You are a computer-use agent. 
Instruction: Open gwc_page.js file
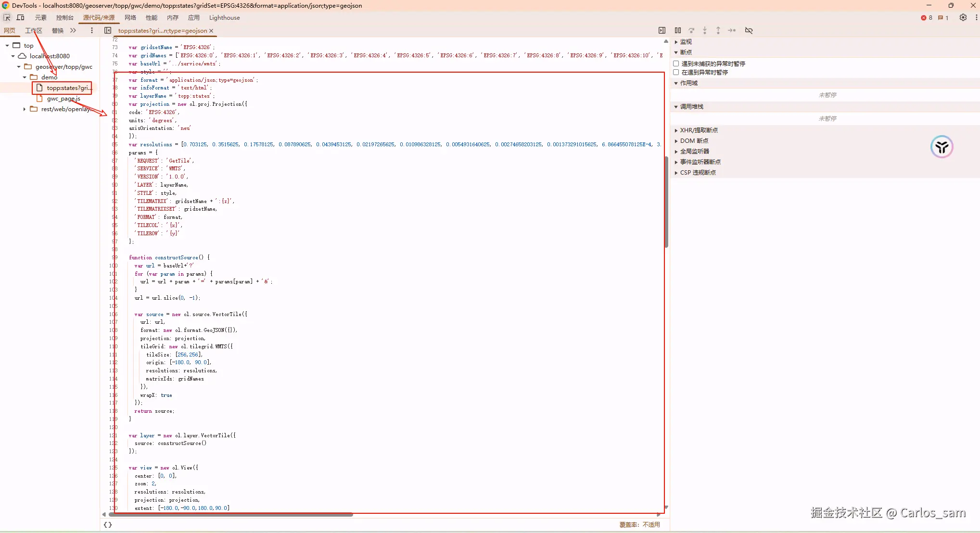click(63, 99)
